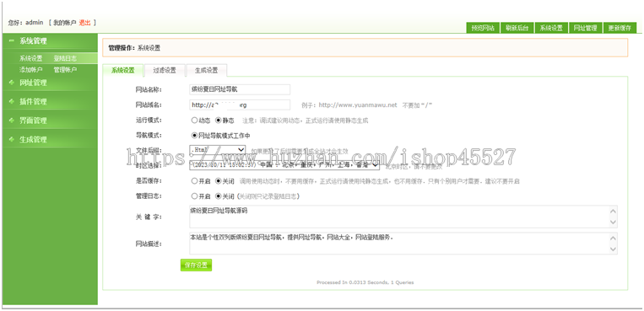
Task: Click the 网站域名 input field
Action: 240,105
